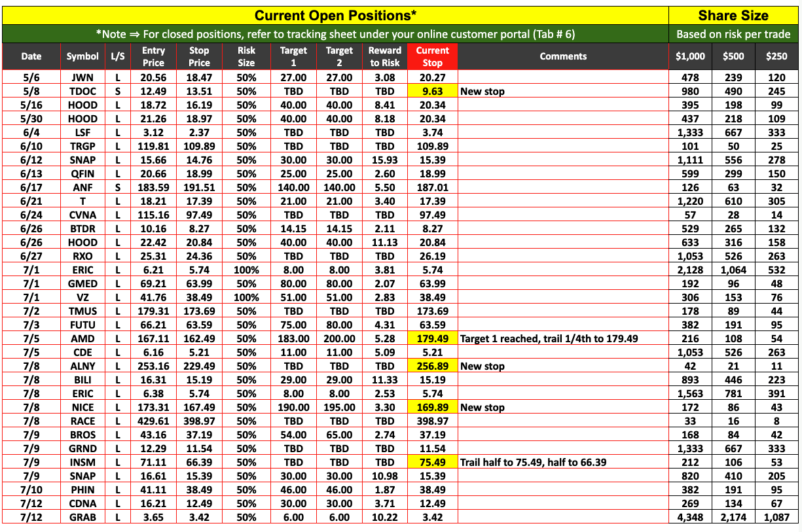Click the "Comments" column header
The image size is (802, 532).
coord(563,56)
